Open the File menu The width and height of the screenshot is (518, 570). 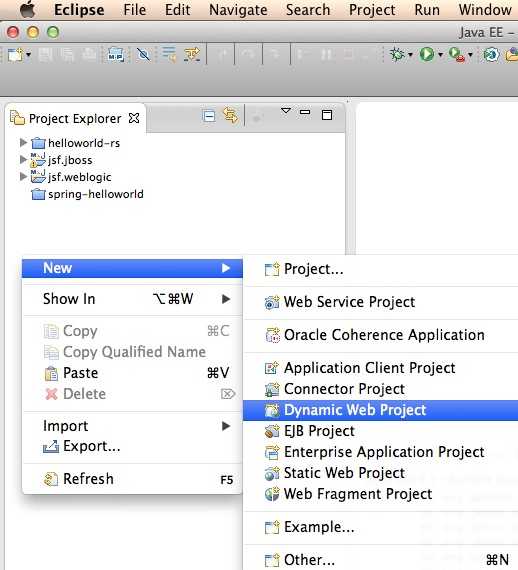pyautogui.click(x=134, y=10)
